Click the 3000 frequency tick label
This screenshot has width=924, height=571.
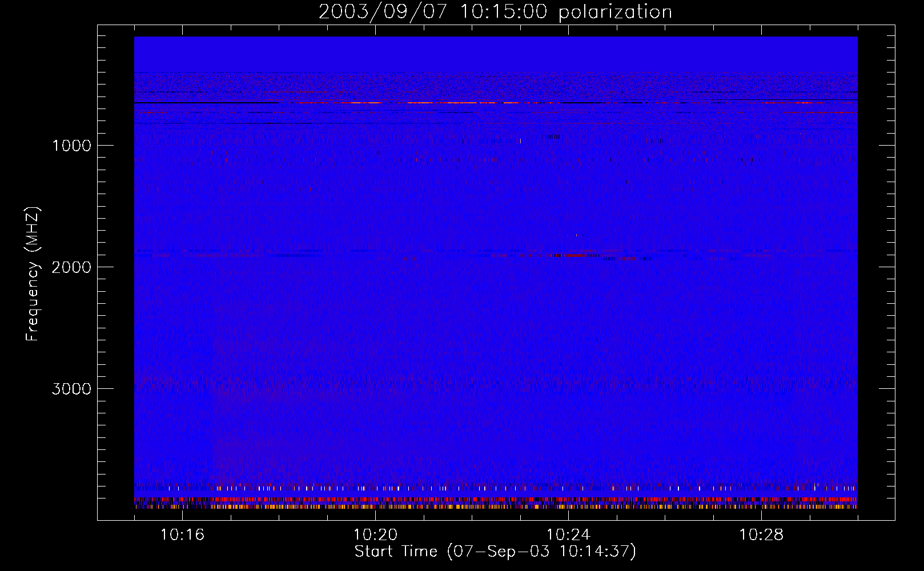click(x=71, y=389)
